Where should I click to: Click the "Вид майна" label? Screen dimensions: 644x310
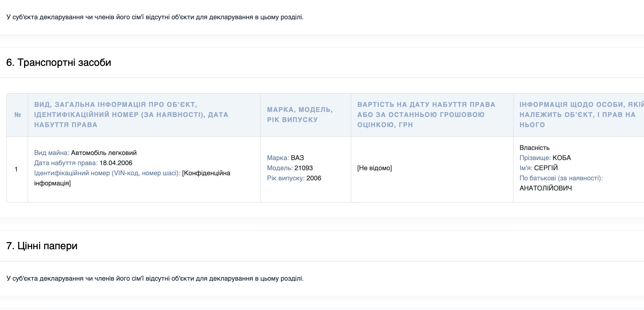(51, 153)
